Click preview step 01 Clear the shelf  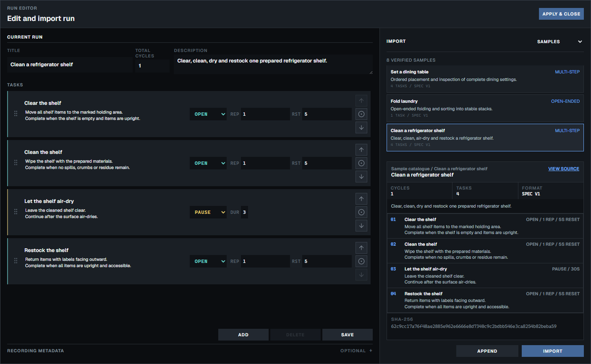[x=485, y=226]
